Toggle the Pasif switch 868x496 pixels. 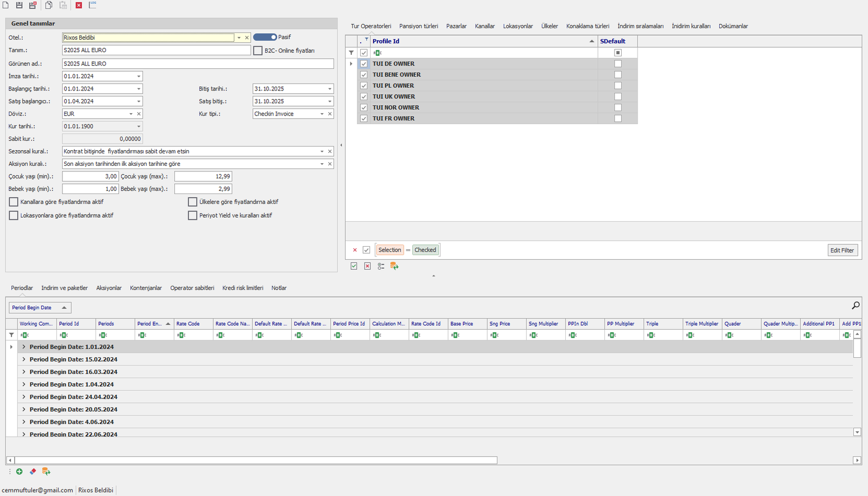point(265,37)
